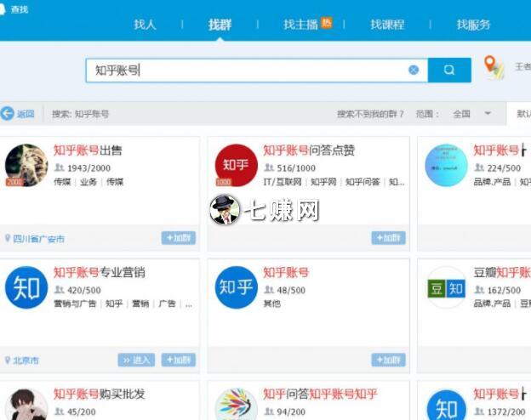Open the 知乎账号购买批发 group title
This screenshot has height=420, width=531.
tap(100, 394)
